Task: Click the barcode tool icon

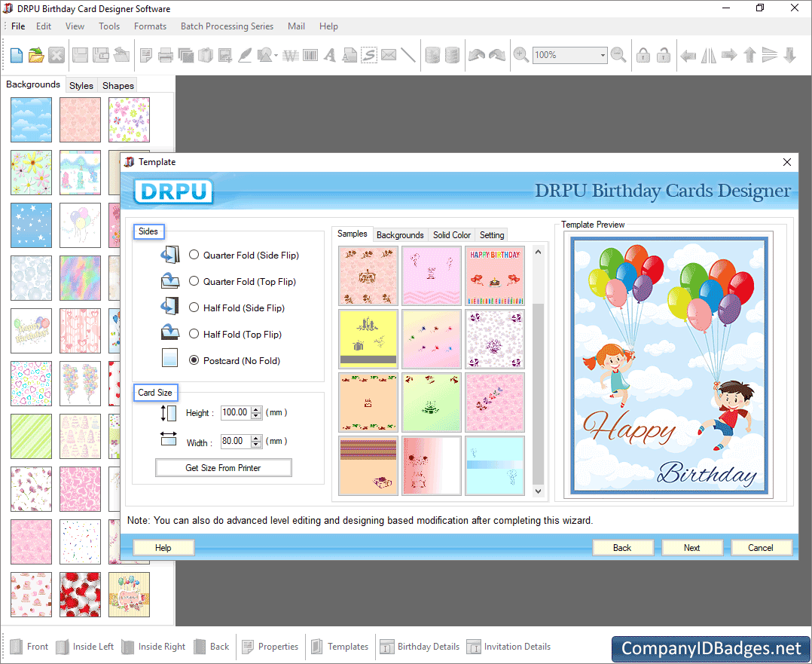Action: click(x=310, y=55)
